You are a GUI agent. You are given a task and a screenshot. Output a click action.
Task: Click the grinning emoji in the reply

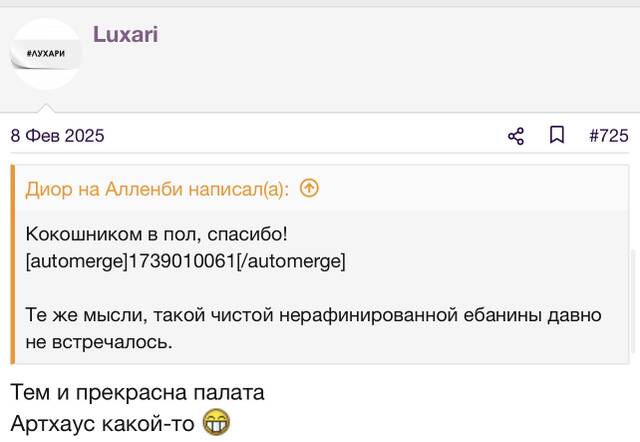[x=217, y=422]
